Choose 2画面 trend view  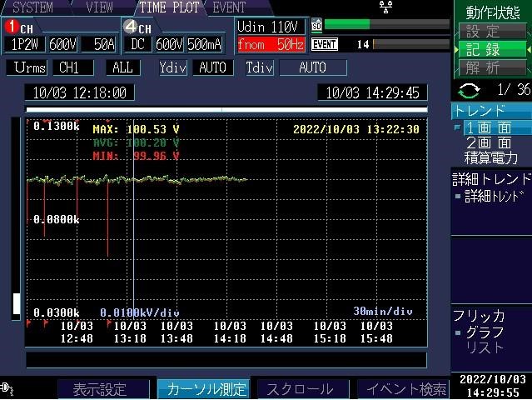point(489,142)
